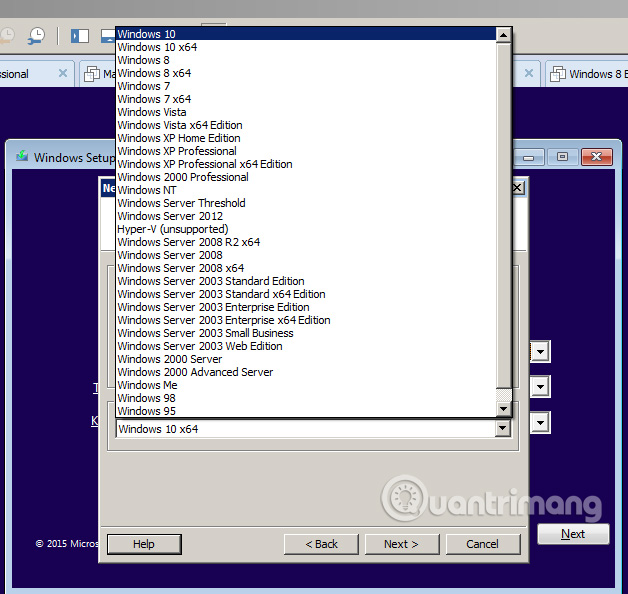Image resolution: width=628 pixels, height=594 pixels.
Task: Select Windows 7 entry
Action: (x=306, y=86)
